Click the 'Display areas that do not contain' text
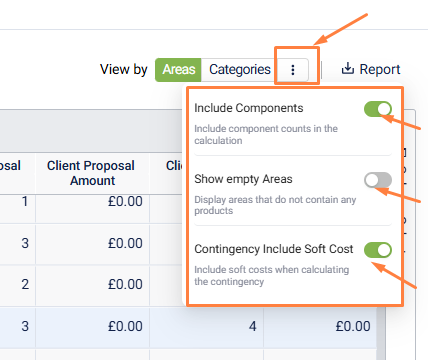The height and width of the screenshot is (360, 428). pyautogui.click(x=275, y=205)
